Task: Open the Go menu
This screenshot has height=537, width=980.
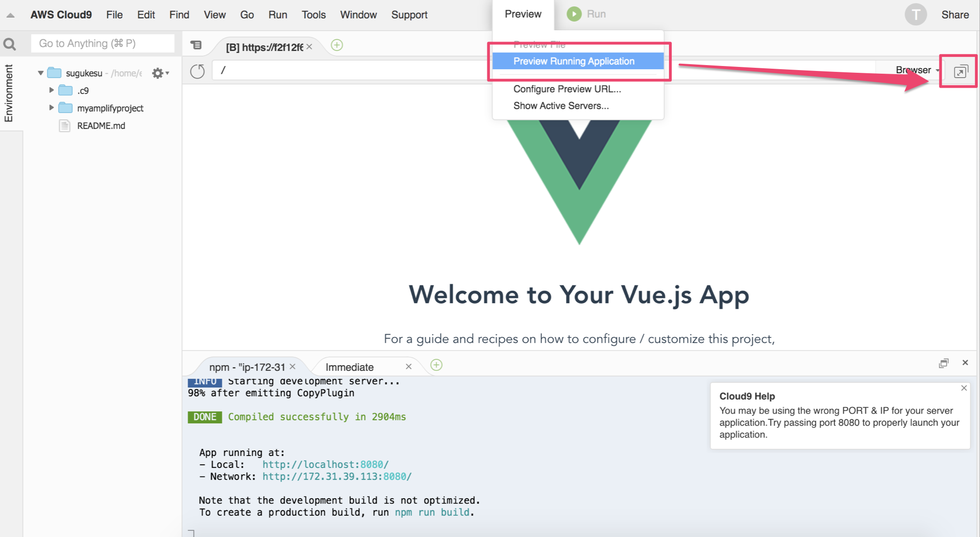Action: coord(247,15)
